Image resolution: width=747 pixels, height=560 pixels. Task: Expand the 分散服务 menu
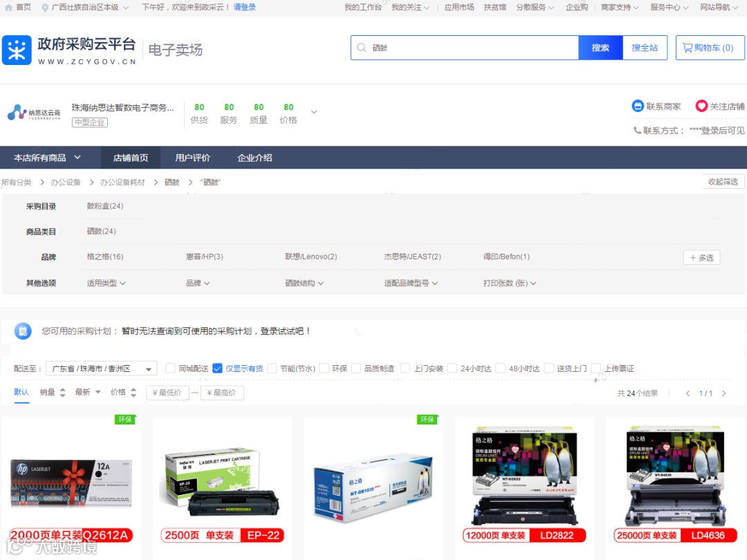pyautogui.click(x=535, y=8)
